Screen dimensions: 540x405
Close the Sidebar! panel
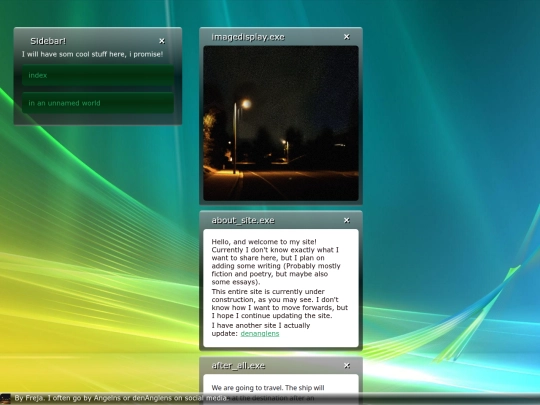coord(162,41)
